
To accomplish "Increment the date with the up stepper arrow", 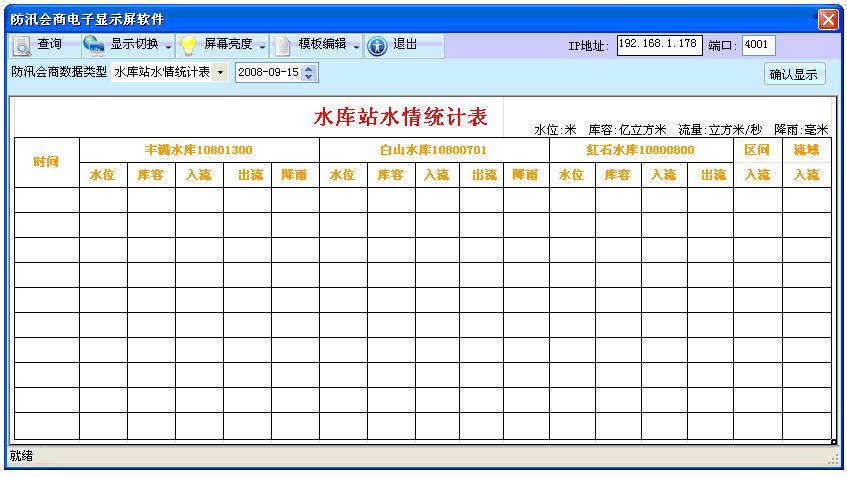I will pyautogui.click(x=309, y=69).
